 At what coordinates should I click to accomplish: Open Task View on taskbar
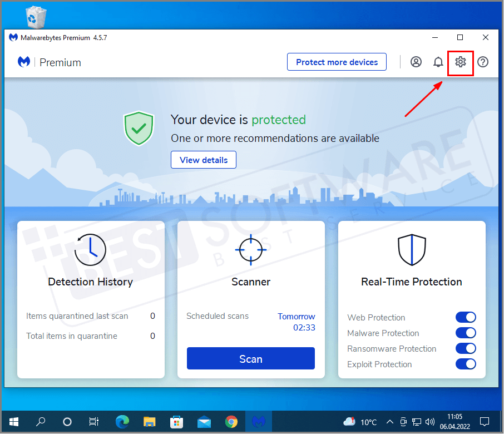coord(93,421)
